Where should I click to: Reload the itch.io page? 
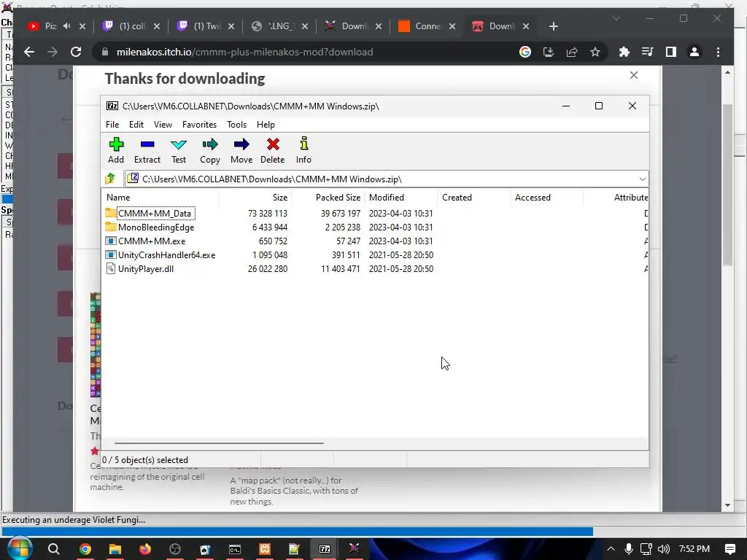coord(76,52)
